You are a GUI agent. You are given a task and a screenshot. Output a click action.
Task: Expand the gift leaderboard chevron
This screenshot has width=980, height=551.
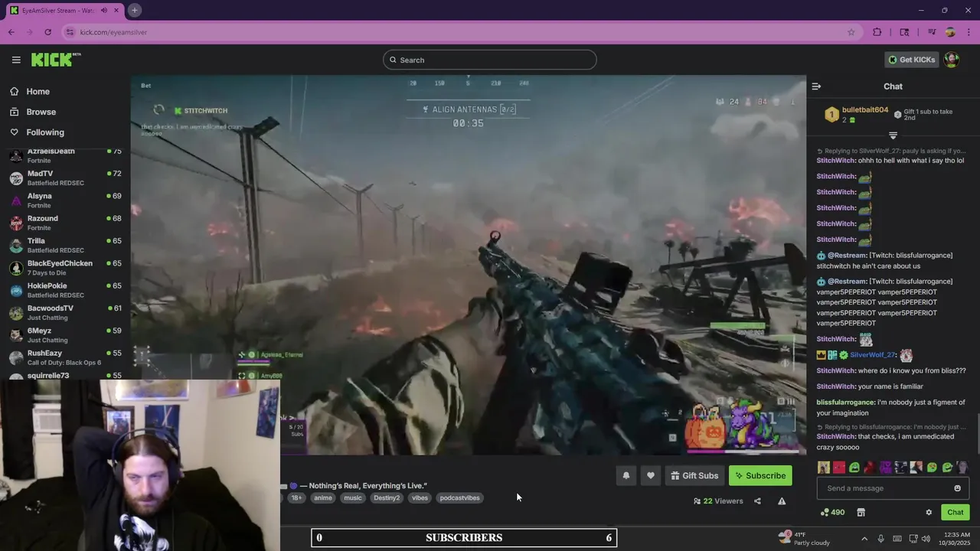point(893,135)
